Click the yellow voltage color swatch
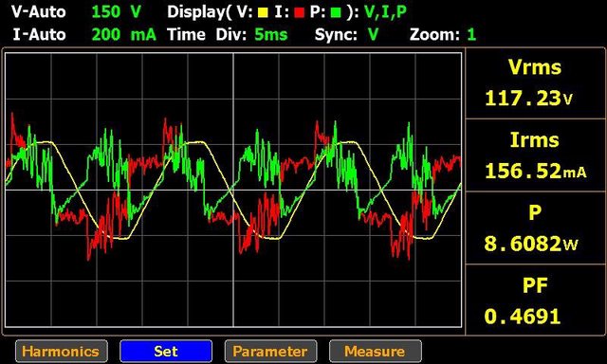This screenshot has height=364, width=607. 264,12
